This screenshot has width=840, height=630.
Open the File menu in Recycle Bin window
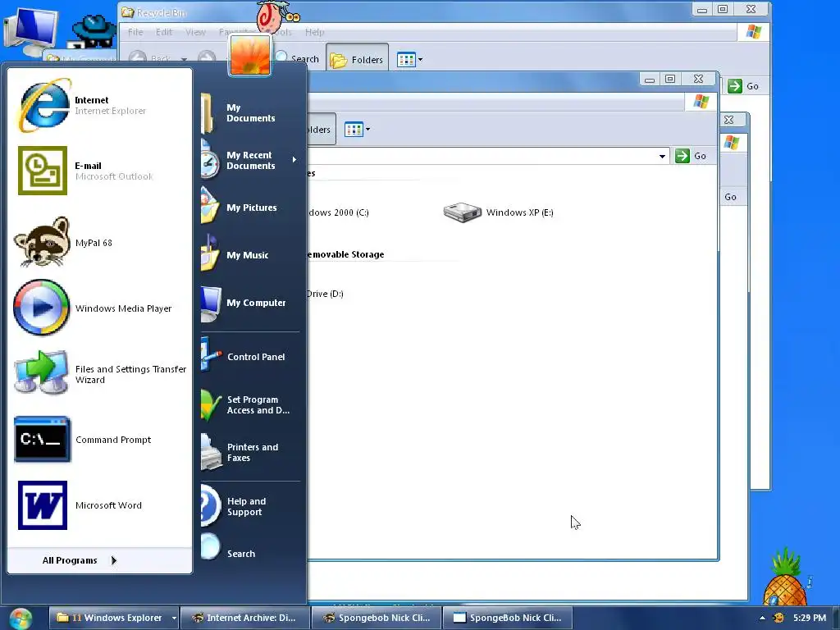click(135, 32)
